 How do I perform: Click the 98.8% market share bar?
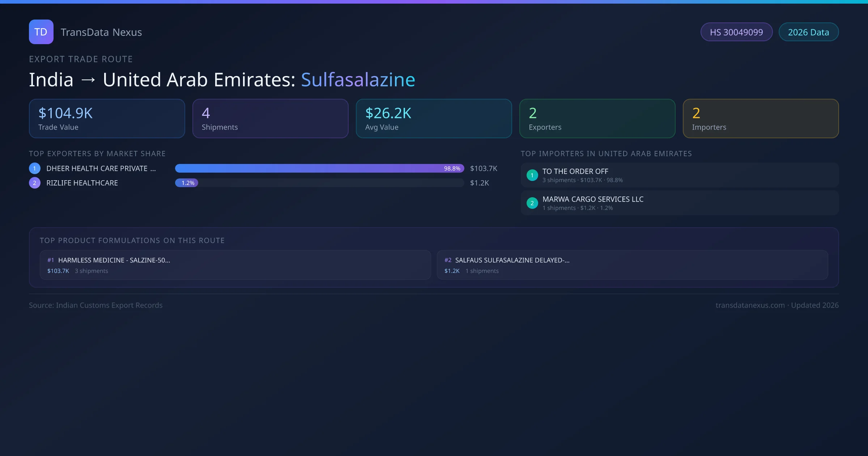click(x=319, y=168)
